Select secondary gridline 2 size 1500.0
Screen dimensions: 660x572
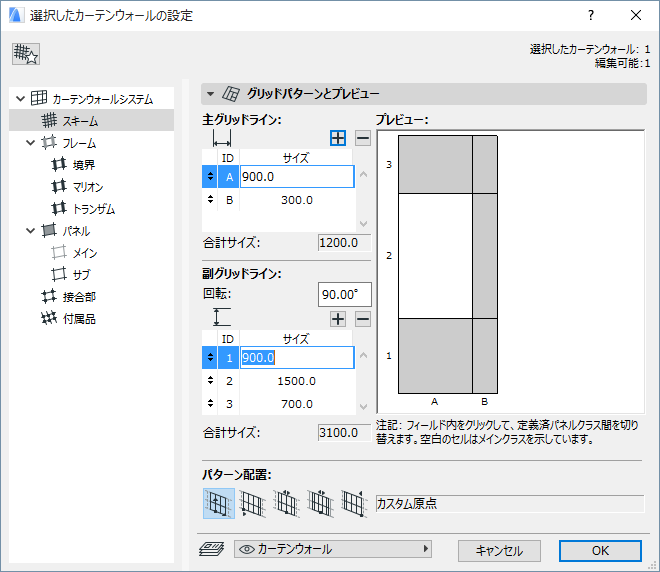pos(297,381)
